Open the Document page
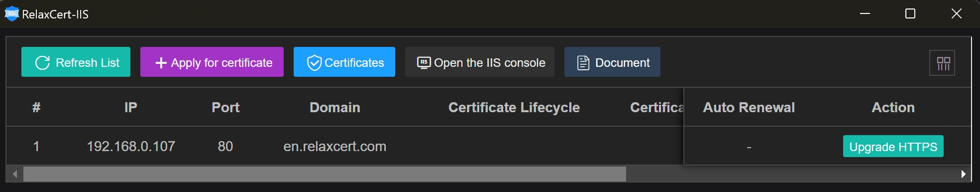This screenshot has width=980, height=192. coord(612,62)
